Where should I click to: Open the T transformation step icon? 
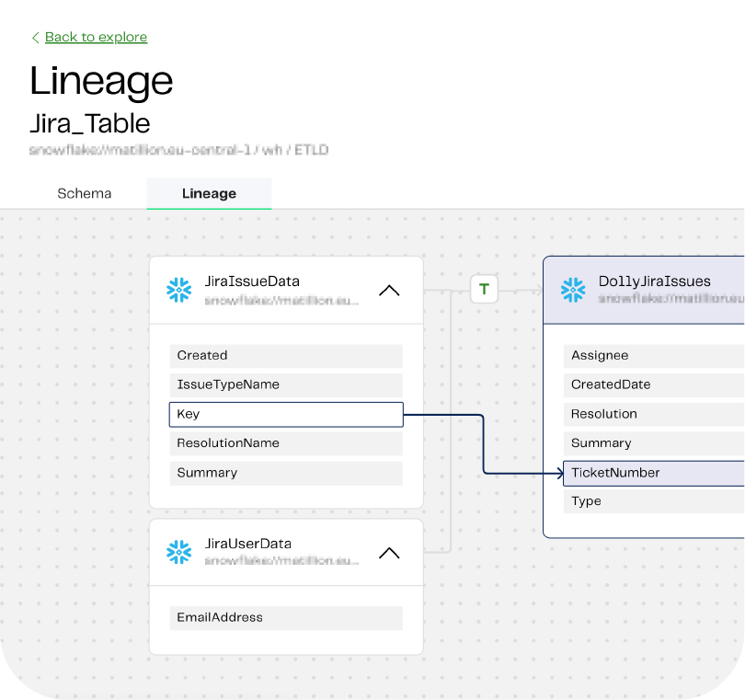coord(483,289)
